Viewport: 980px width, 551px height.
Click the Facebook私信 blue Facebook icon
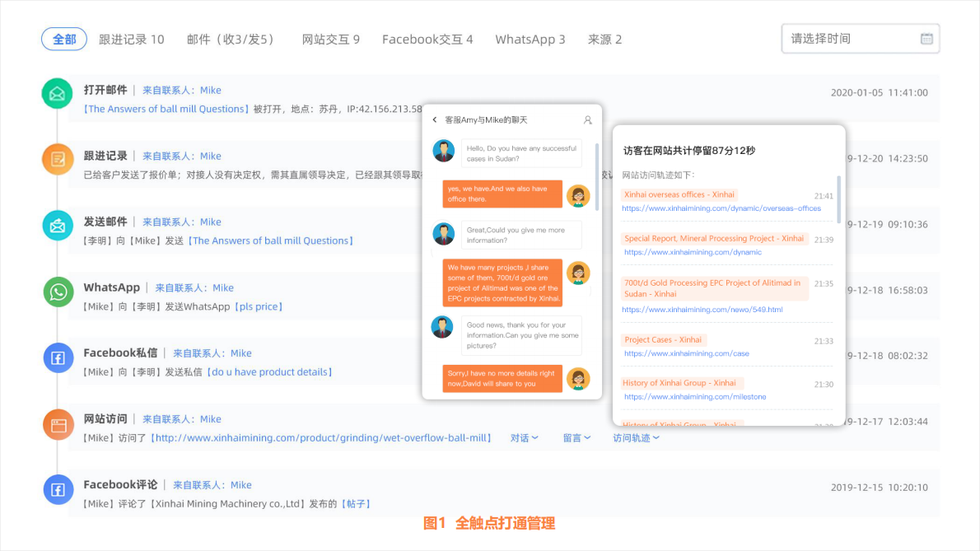[x=56, y=357]
